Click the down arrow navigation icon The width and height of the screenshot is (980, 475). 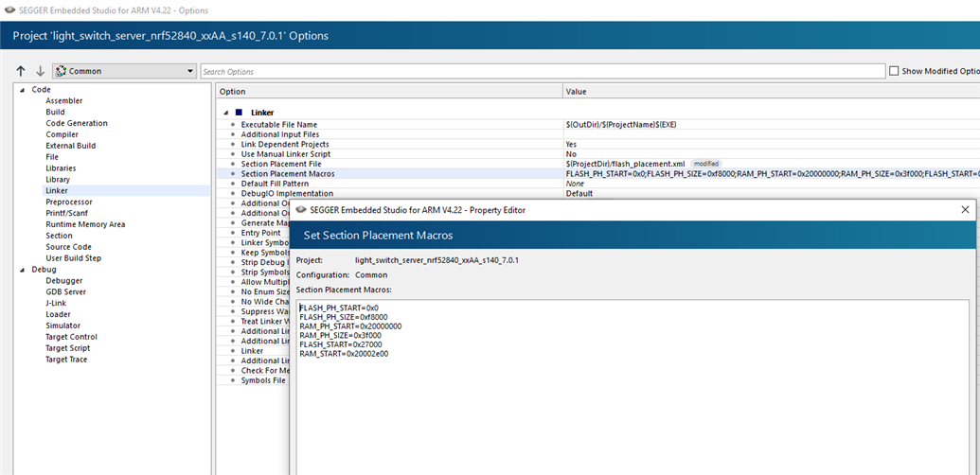[x=40, y=71]
